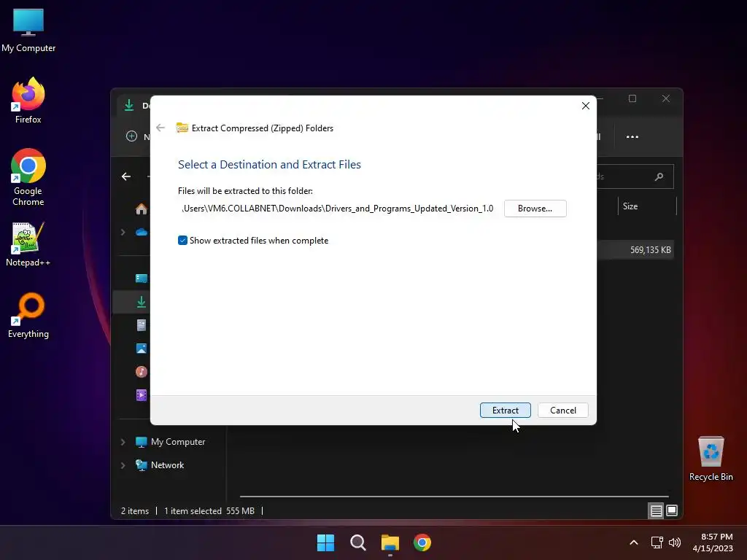This screenshot has width=747, height=560.
Task: Select Music in Explorer sidebar
Action: [141, 371]
